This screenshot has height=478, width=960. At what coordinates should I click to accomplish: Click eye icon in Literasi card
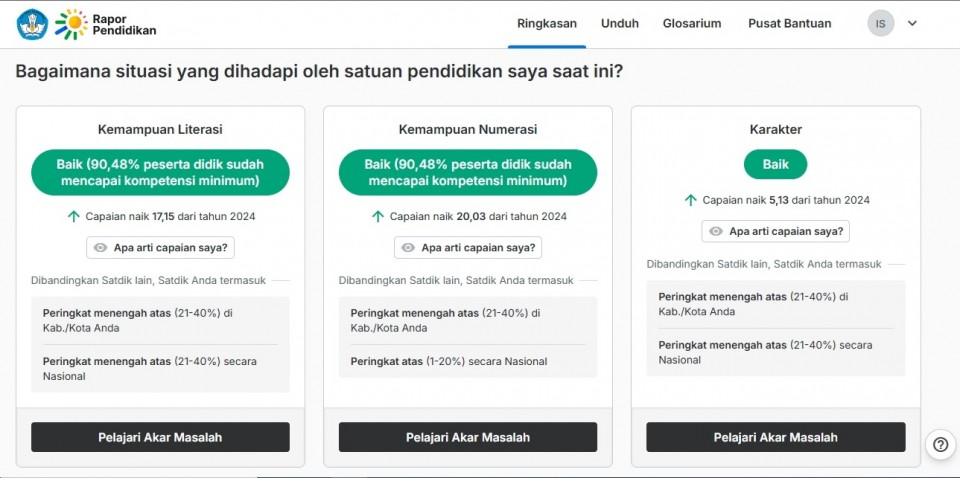(x=100, y=248)
